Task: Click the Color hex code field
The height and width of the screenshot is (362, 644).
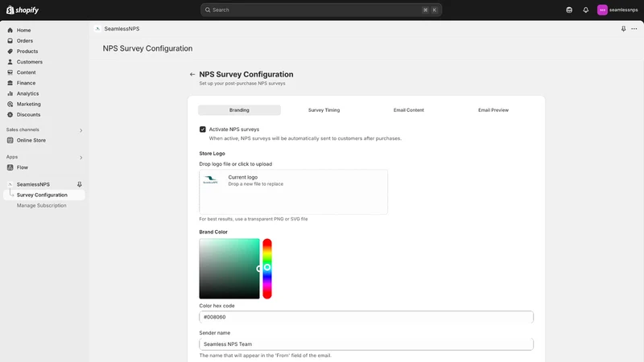Action: 366,317
